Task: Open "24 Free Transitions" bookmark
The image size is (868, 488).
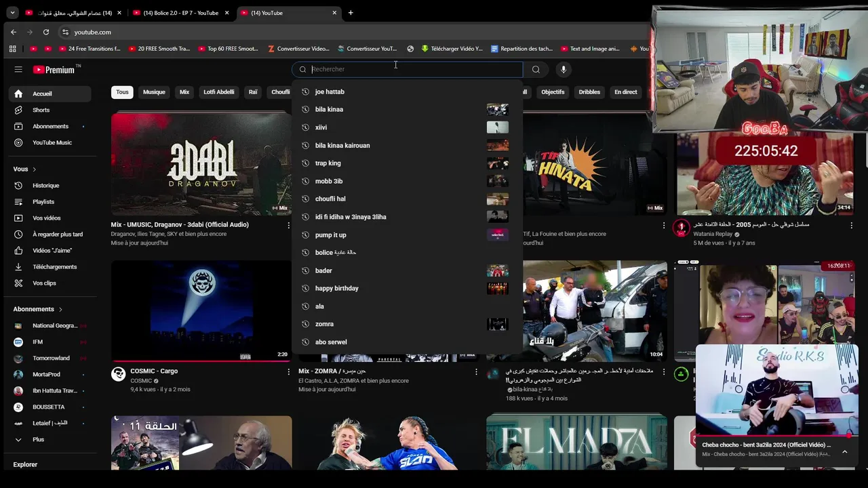Action: (90, 49)
